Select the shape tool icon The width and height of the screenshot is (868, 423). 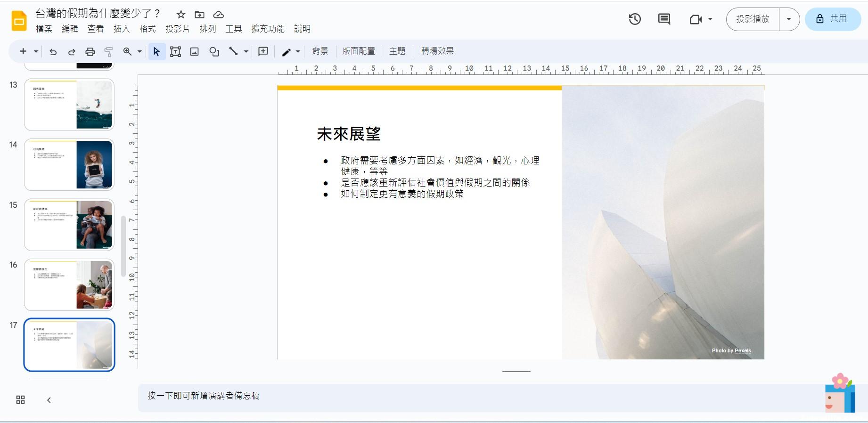click(214, 51)
